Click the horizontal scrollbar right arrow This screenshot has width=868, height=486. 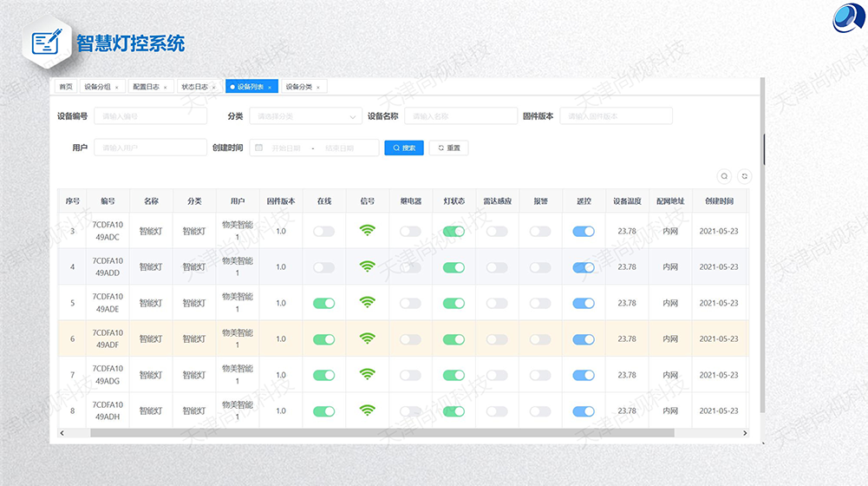point(744,432)
